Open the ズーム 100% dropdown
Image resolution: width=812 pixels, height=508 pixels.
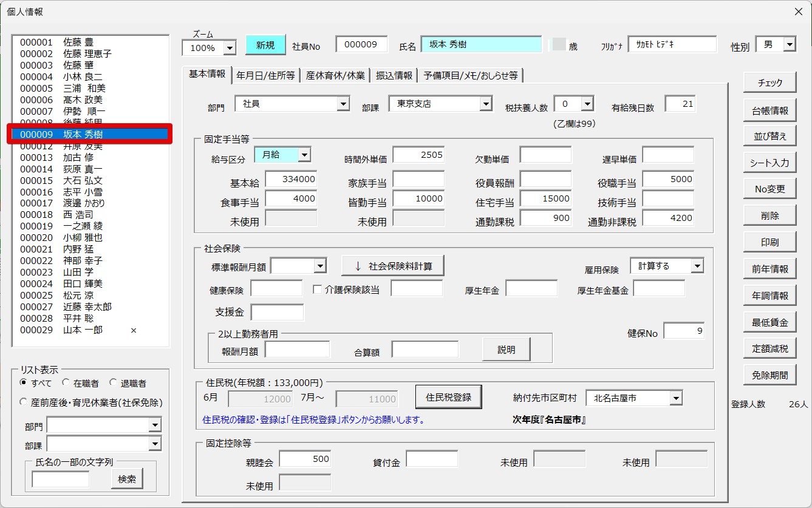tap(230, 47)
